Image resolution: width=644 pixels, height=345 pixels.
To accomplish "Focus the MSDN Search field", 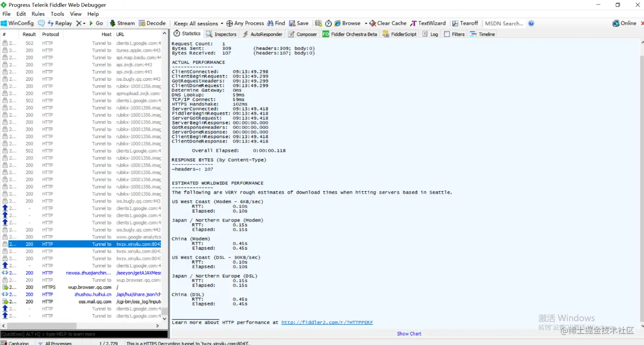I will 504,23.
